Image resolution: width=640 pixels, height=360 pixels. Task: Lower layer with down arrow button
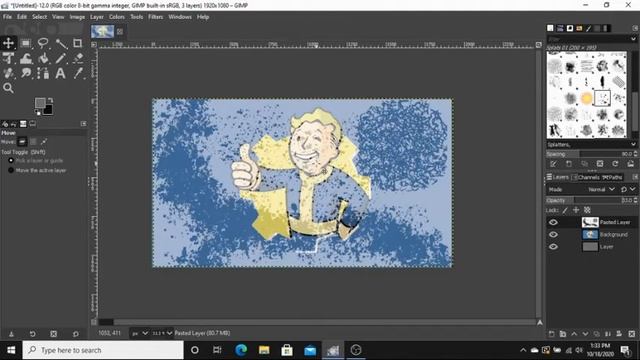tap(585, 334)
